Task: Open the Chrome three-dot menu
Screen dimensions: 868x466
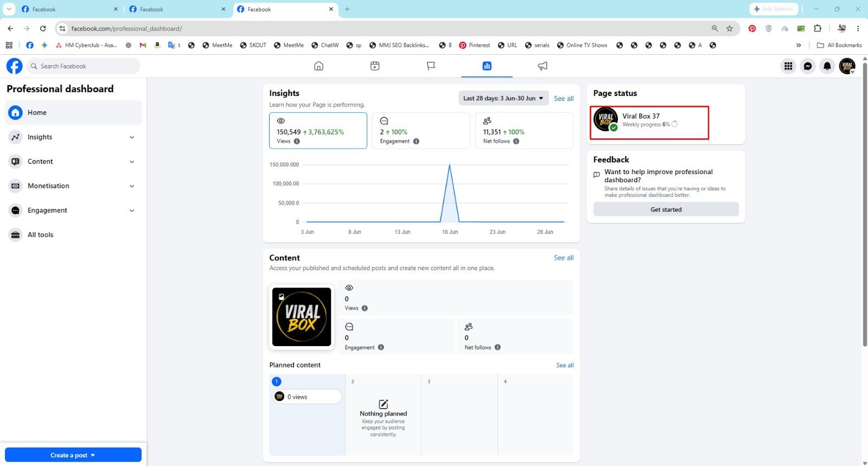Action: click(858, 28)
